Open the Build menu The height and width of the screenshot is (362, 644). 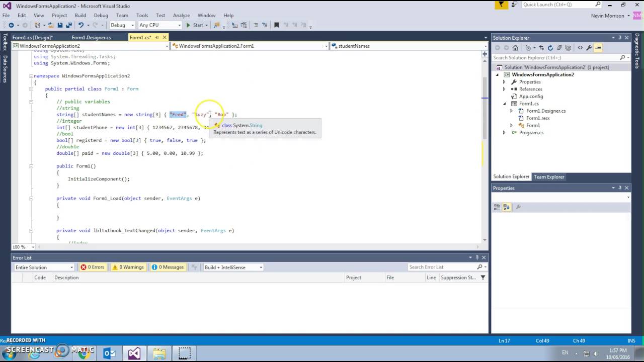[x=80, y=16]
